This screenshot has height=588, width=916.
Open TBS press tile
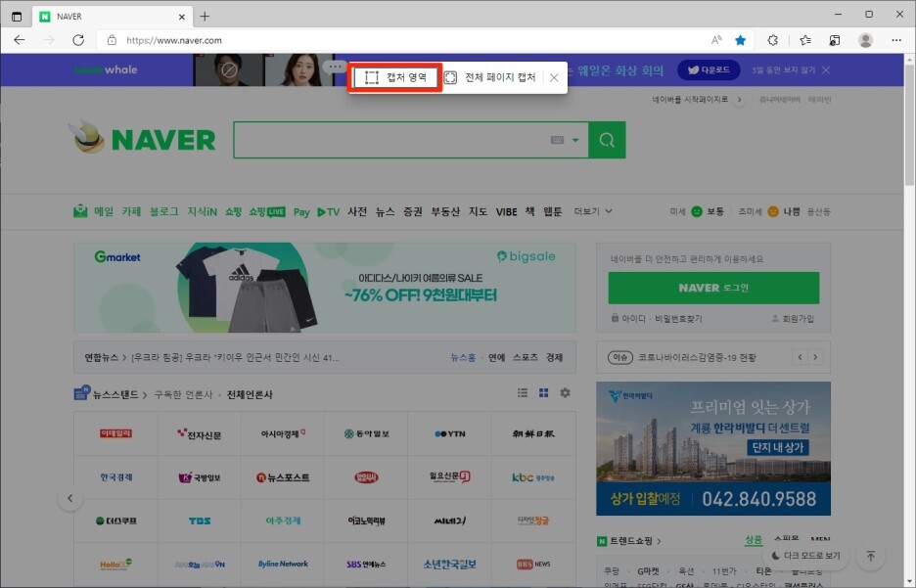(200, 520)
